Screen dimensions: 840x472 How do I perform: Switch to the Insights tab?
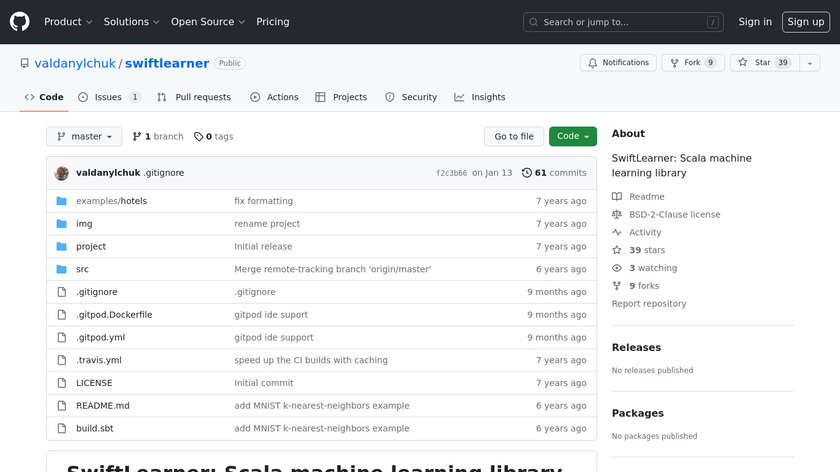click(x=480, y=97)
